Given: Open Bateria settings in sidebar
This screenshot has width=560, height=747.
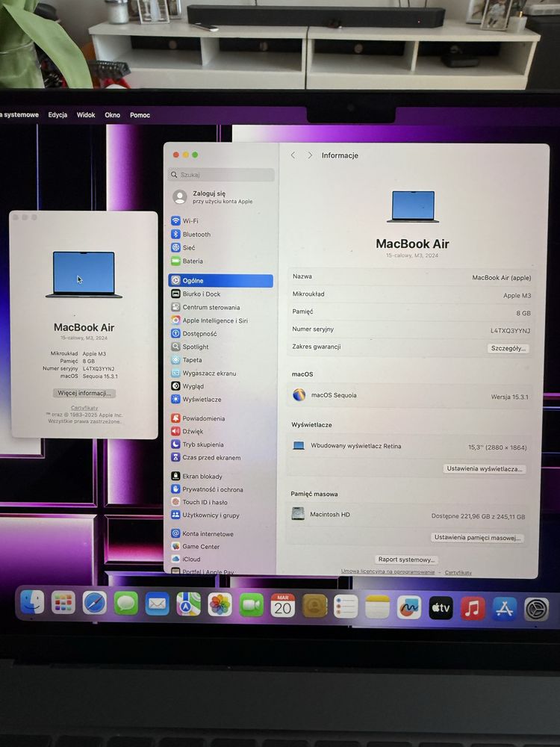Looking at the screenshot, I should click(187, 261).
